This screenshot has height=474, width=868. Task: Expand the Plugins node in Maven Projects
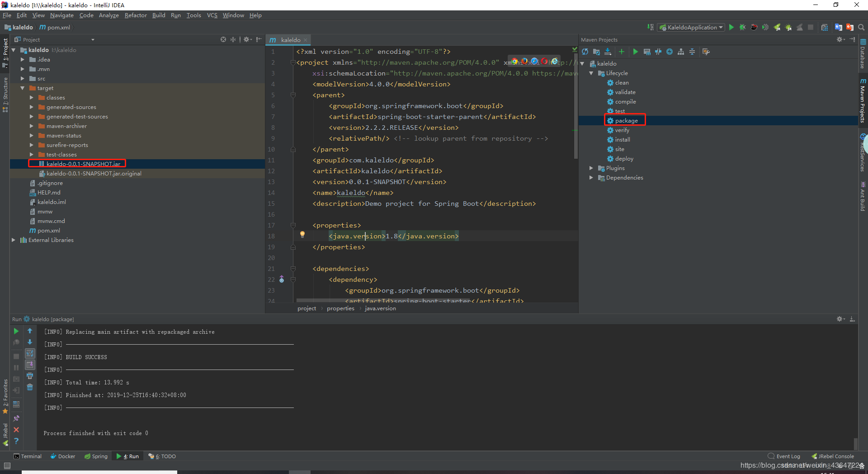591,168
